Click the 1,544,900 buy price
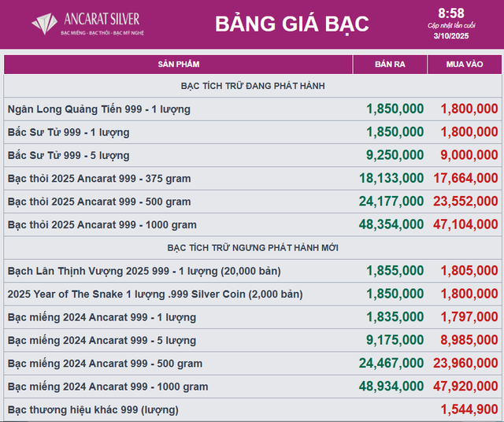The height and width of the screenshot is (422, 504). point(469,410)
